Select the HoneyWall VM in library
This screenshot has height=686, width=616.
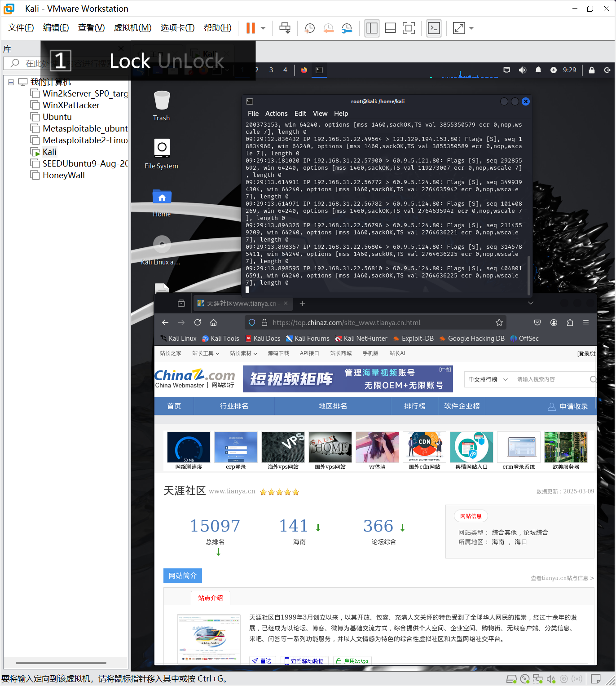point(57,175)
